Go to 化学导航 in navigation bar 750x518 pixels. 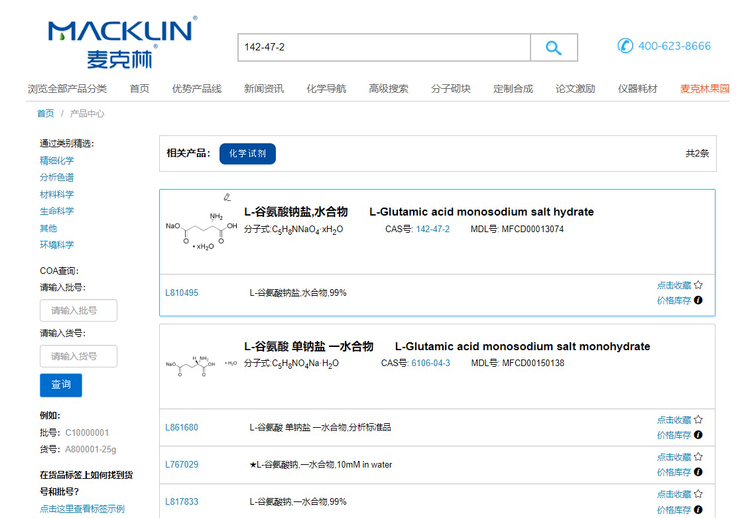click(326, 89)
